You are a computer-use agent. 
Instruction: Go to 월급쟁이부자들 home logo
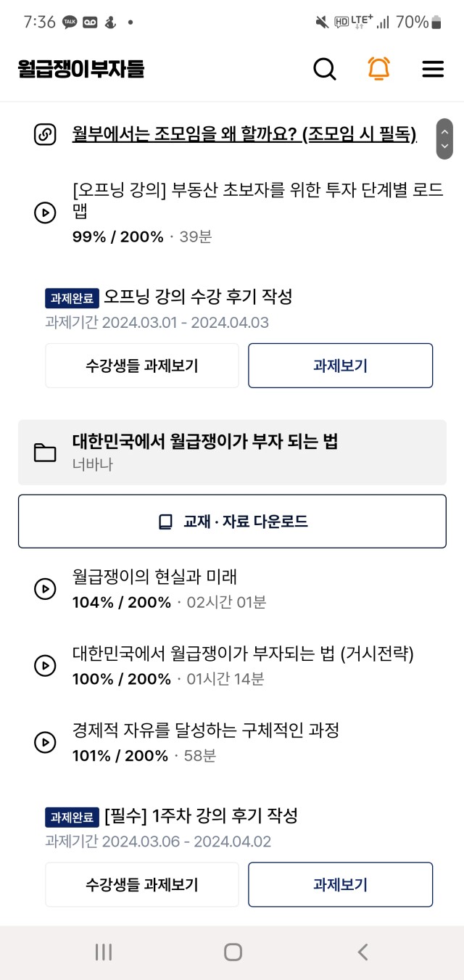click(81, 69)
